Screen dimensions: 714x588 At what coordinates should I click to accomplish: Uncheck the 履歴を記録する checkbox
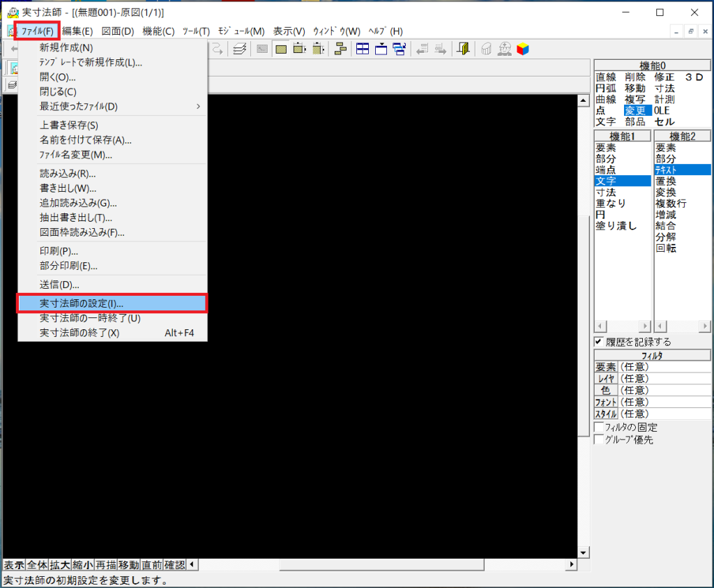599,342
